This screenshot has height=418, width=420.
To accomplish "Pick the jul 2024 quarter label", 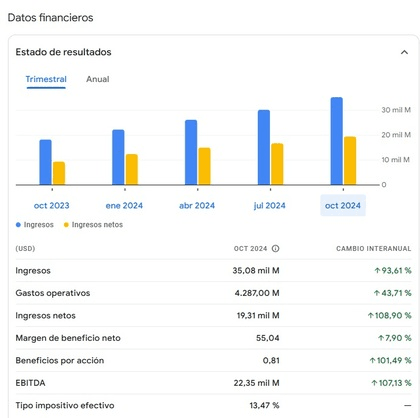I will click(270, 205).
